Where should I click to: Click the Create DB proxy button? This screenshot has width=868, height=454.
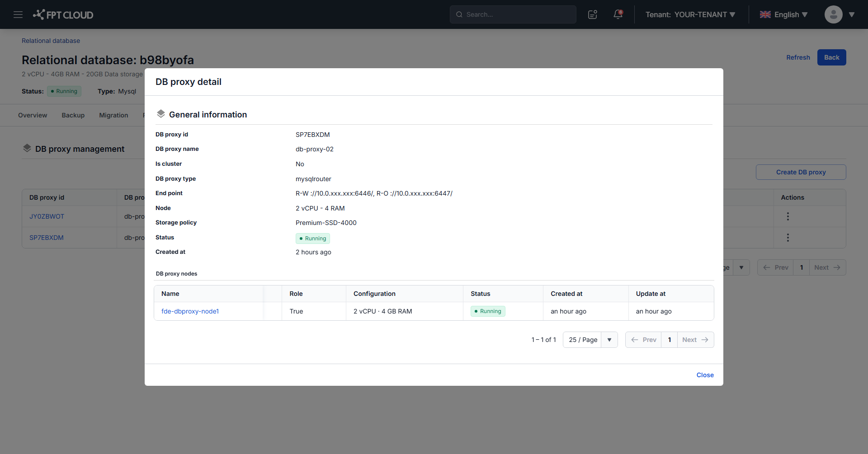(801, 172)
